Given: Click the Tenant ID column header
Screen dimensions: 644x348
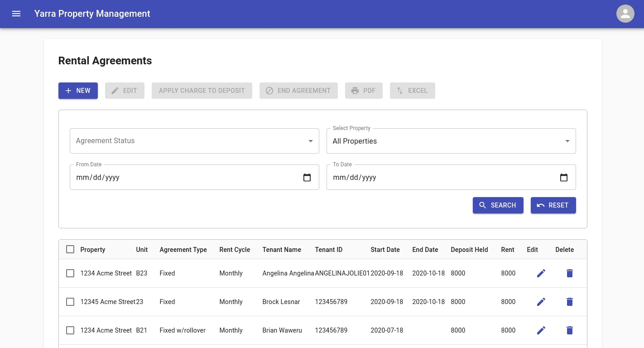Looking at the screenshot, I should (329, 250).
